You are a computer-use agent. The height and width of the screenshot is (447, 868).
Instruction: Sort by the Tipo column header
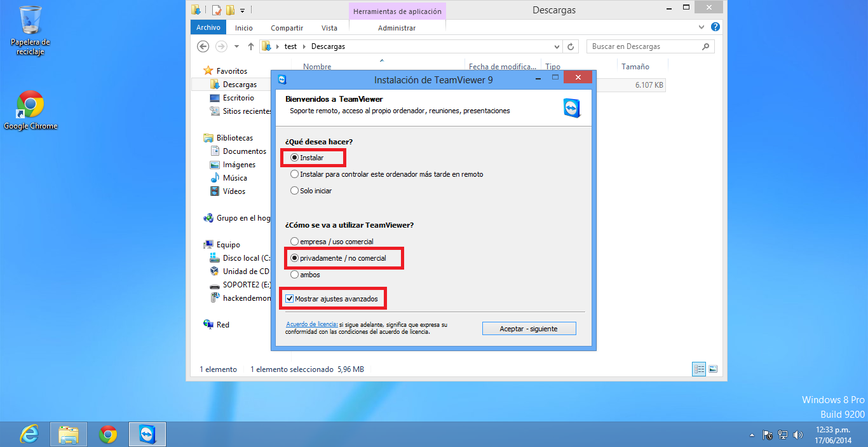(553, 66)
